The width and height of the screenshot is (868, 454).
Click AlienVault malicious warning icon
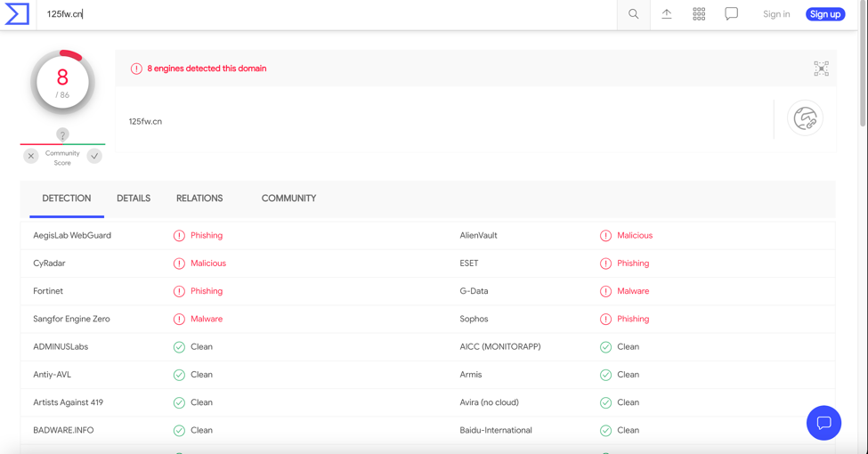point(605,236)
